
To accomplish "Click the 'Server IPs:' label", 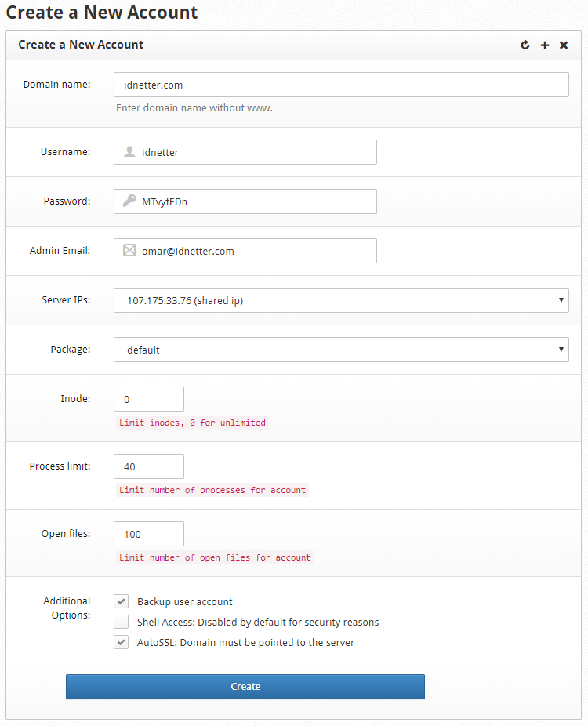I will click(x=66, y=300).
